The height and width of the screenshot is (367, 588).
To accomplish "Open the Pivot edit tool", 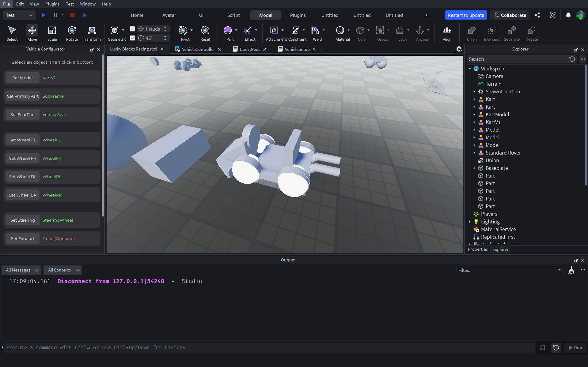I will tap(183, 30).
